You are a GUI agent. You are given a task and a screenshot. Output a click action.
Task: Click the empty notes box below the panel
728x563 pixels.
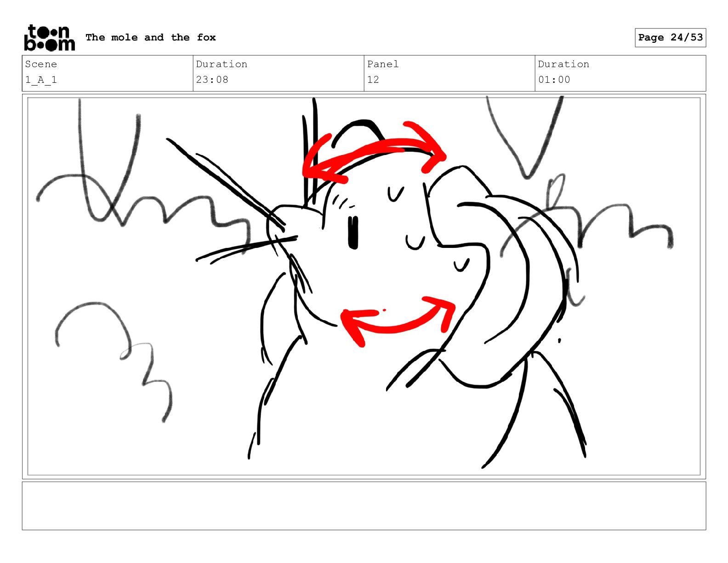364,506
